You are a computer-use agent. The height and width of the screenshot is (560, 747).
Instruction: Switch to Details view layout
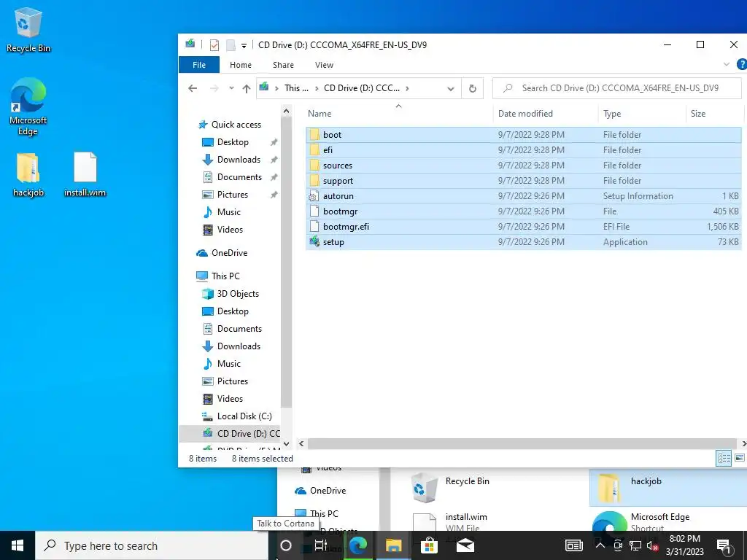coord(724,458)
